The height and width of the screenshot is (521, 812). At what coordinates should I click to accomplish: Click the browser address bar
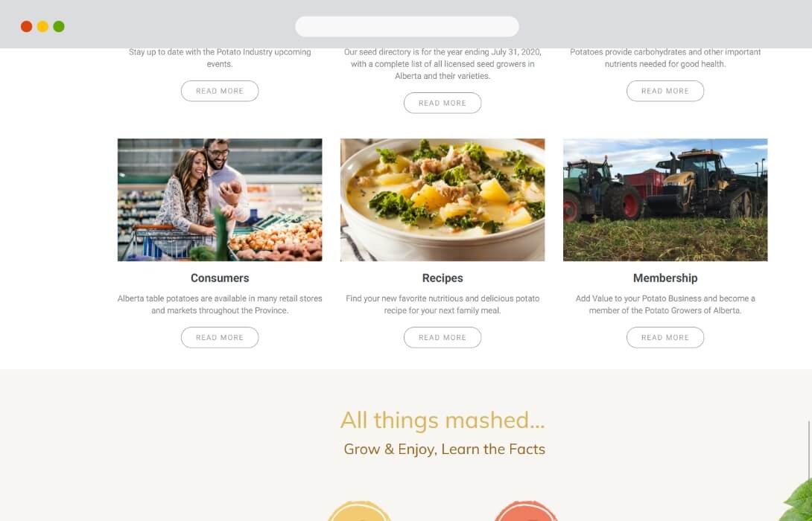point(407,26)
